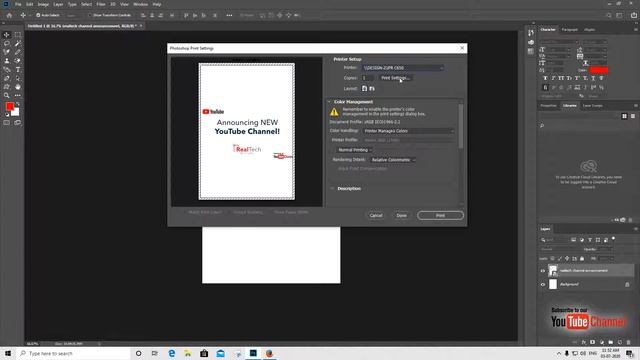The height and width of the screenshot is (360, 640).
Task: Open Windows Start menu
Action: [x=8, y=353]
